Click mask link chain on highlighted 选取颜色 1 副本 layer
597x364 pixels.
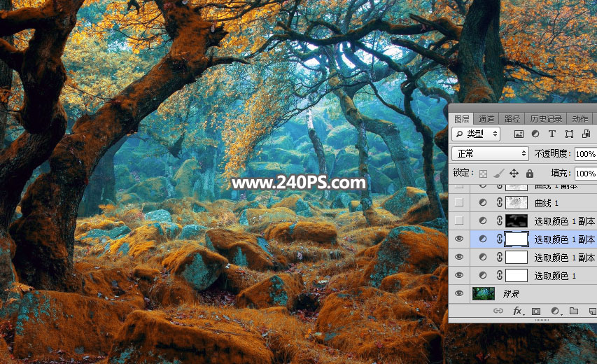pos(500,239)
